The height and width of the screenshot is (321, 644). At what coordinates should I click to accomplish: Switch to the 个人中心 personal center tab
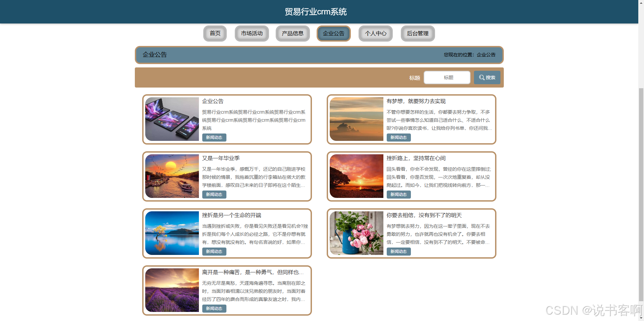375,34
